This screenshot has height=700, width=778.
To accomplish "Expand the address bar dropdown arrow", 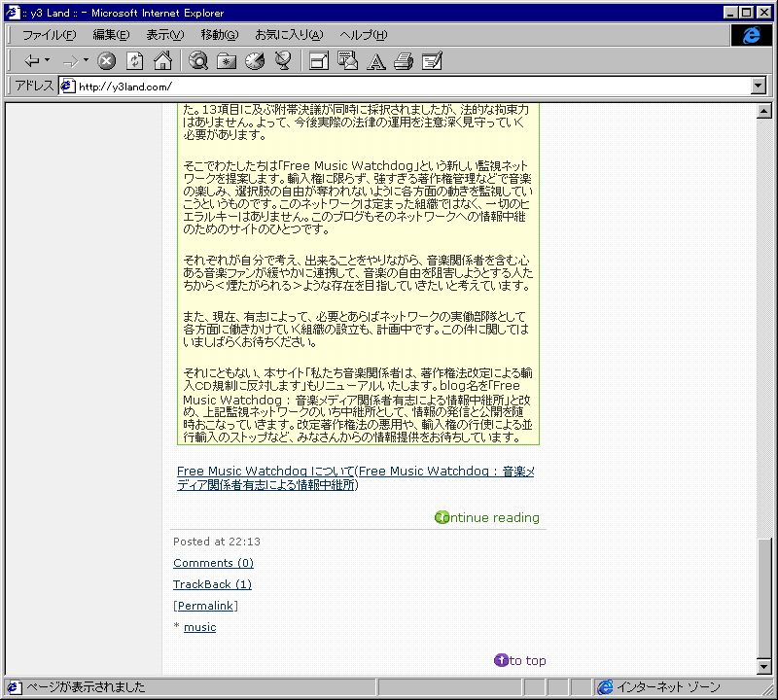I will [x=759, y=87].
